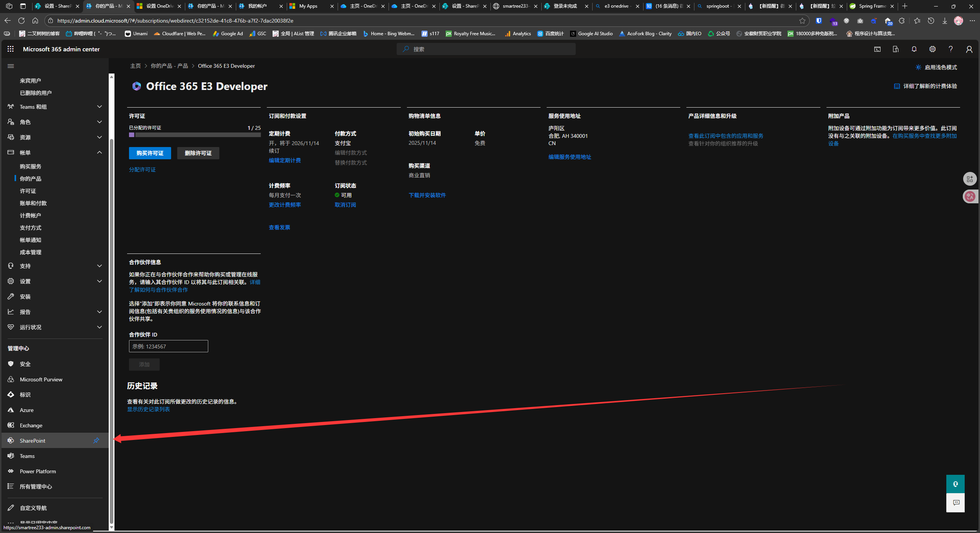Expand the Teams 和组 section
The width and height of the screenshot is (980, 533).
99,107
